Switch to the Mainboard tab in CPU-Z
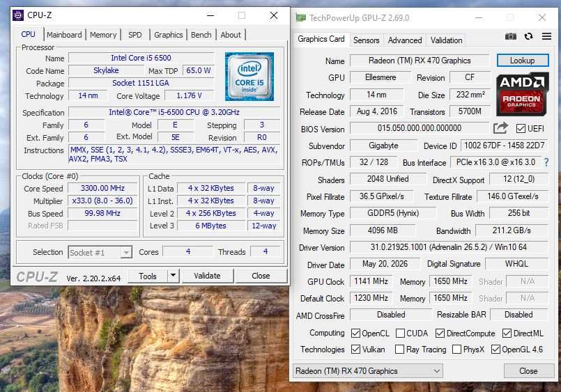Image resolution: width=561 pixels, height=392 pixels. 64,35
